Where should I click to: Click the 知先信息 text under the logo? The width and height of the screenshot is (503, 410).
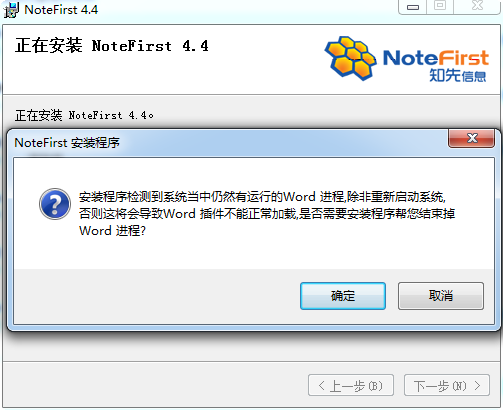click(x=457, y=75)
